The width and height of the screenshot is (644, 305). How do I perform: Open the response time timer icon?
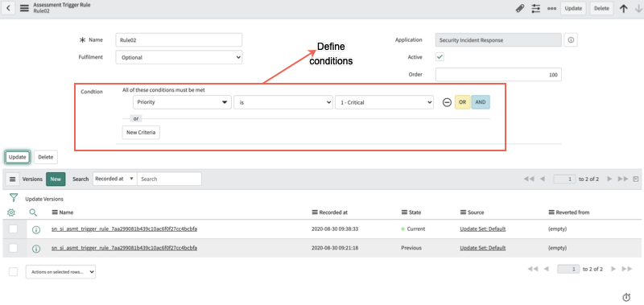tap(626, 297)
